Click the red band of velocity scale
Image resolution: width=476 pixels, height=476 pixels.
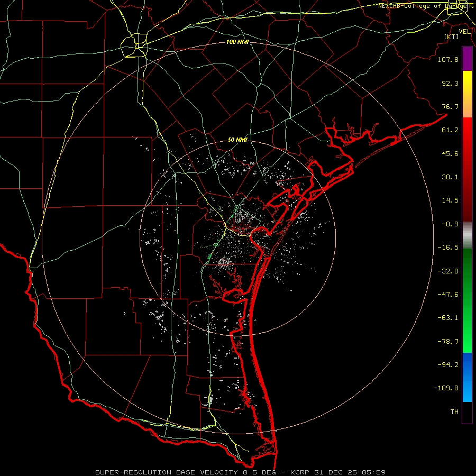[467, 169]
